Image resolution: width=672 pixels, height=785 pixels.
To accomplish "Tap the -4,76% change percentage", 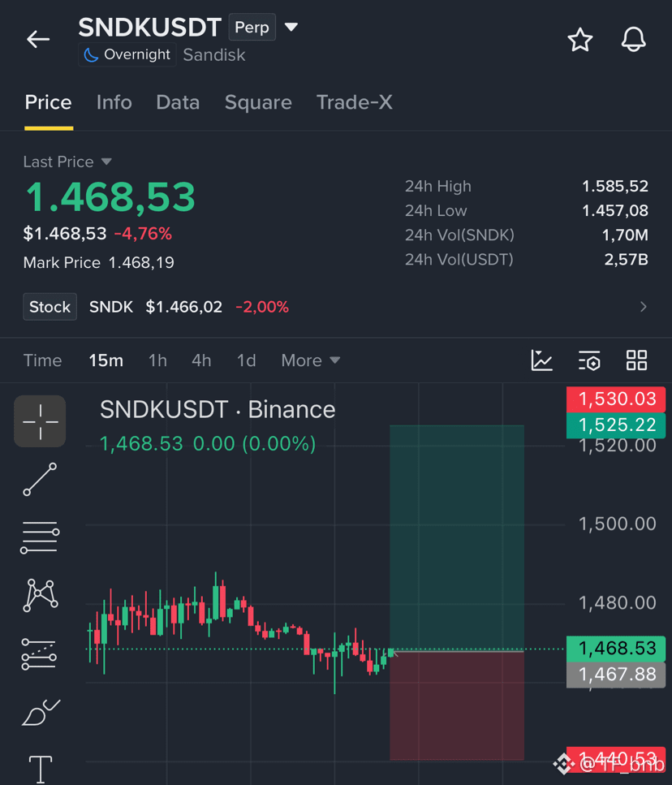I will 143,234.
